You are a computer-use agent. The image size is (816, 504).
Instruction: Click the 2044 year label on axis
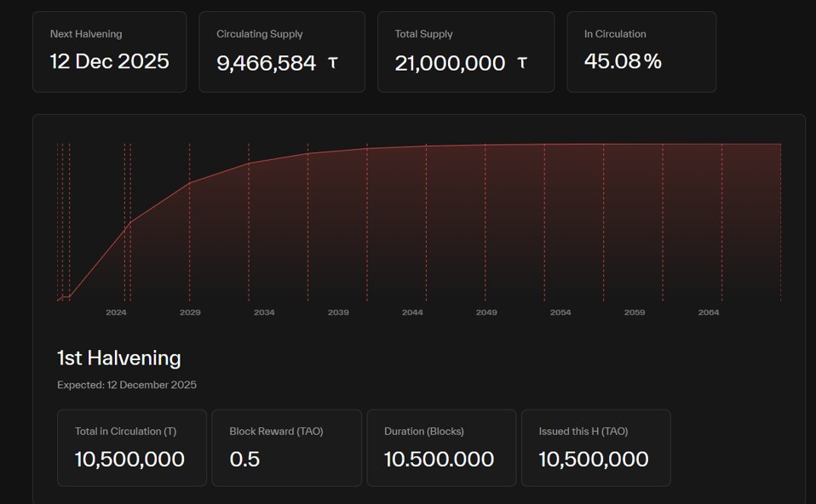412,312
